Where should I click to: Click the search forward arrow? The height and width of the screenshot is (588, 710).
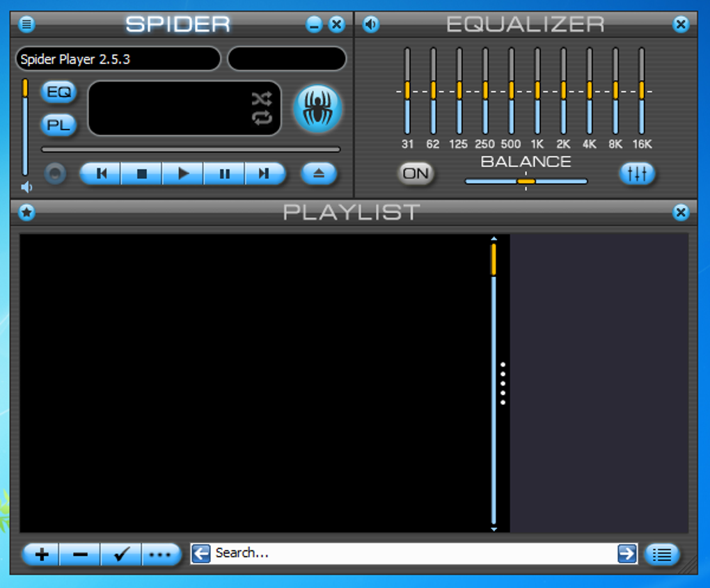tap(627, 553)
